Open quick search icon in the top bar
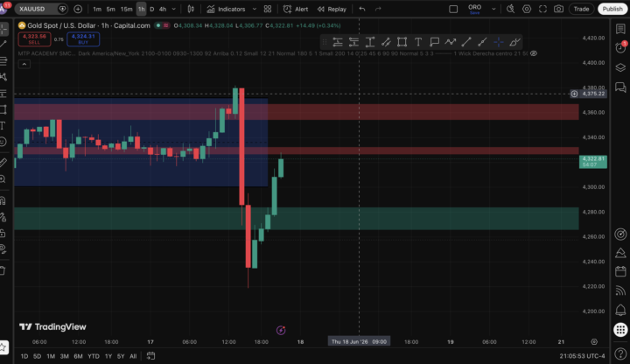The image size is (630, 364). [510, 9]
